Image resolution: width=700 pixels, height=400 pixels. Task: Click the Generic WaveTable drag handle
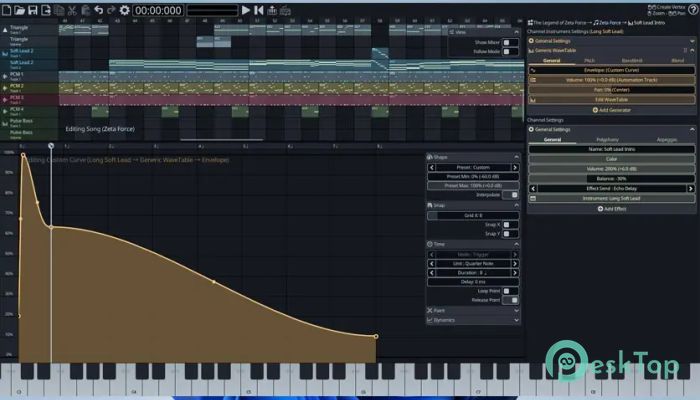(685, 50)
